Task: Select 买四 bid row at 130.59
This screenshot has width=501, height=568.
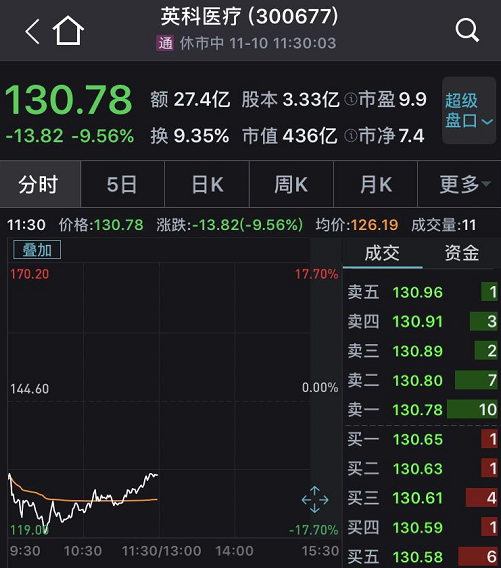Action: (422, 527)
